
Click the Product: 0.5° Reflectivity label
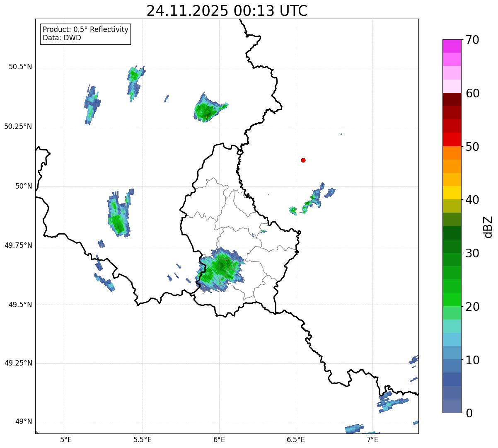85,30
